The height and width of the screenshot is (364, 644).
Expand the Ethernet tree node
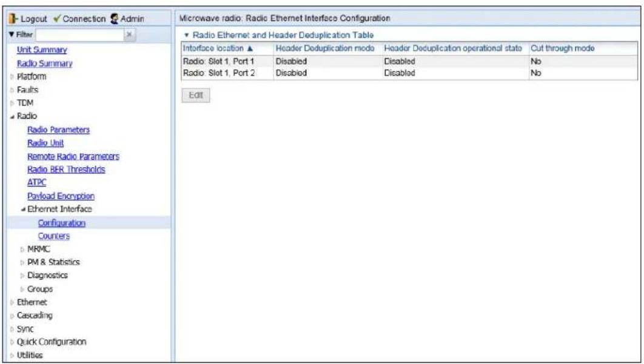point(12,302)
